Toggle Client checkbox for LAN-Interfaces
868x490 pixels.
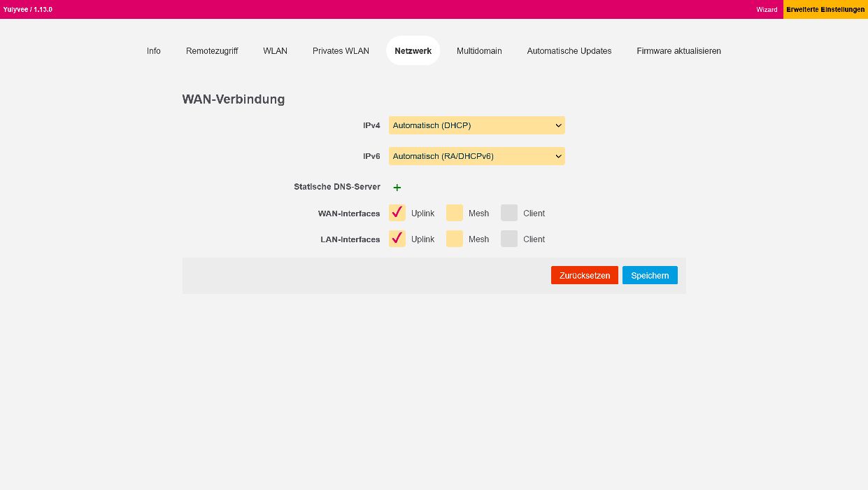509,239
